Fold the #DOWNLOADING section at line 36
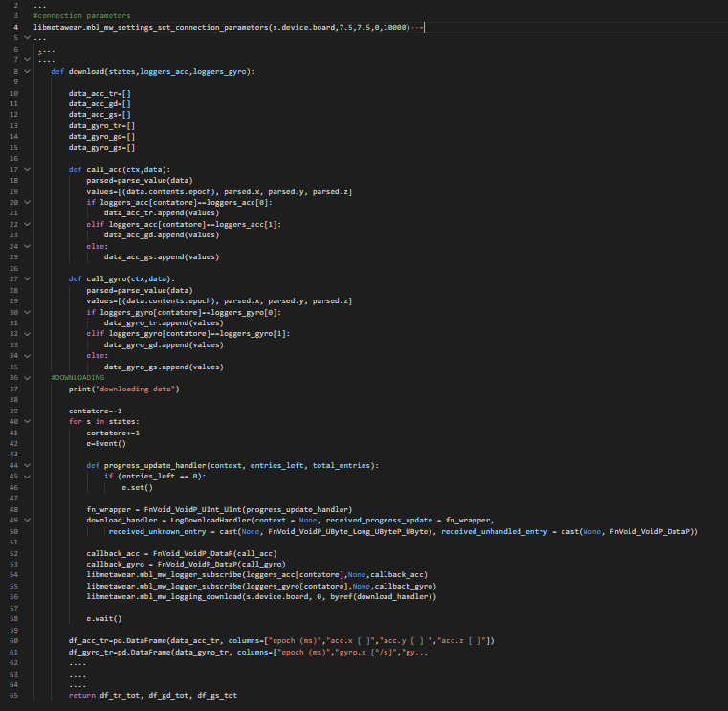The width and height of the screenshot is (728, 711). point(26,377)
